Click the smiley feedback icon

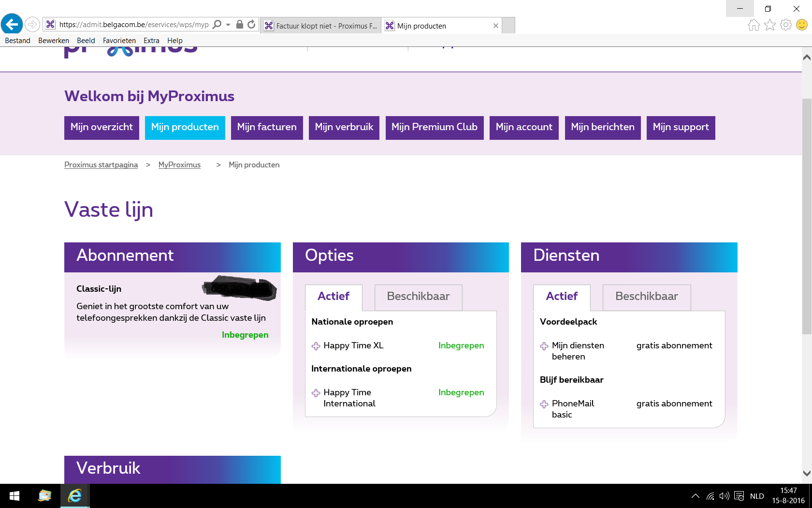802,25
